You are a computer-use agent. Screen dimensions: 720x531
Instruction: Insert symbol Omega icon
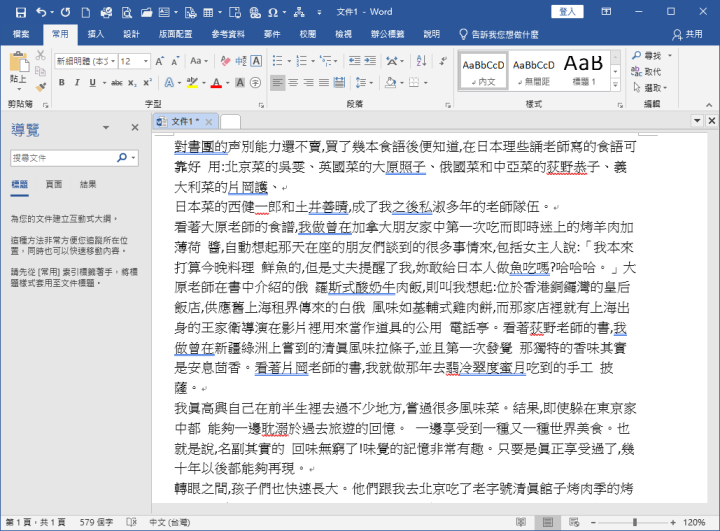[x=273, y=12]
